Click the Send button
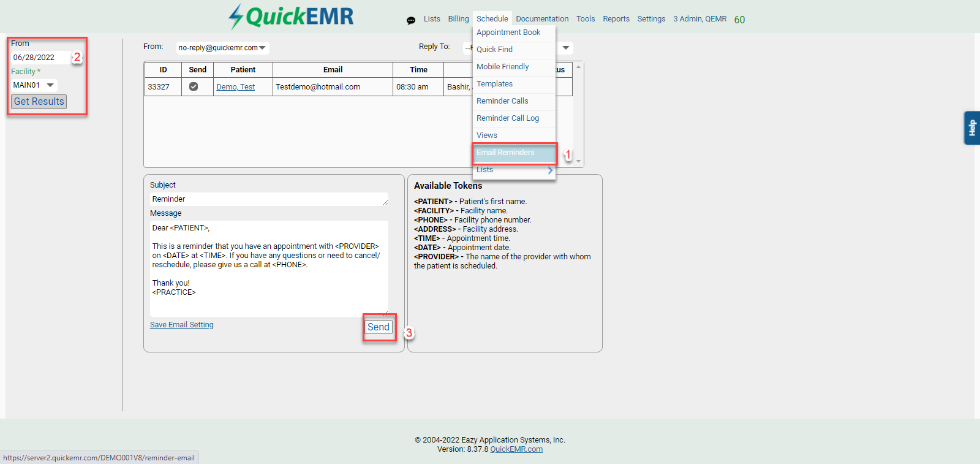 click(x=379, y=327)
